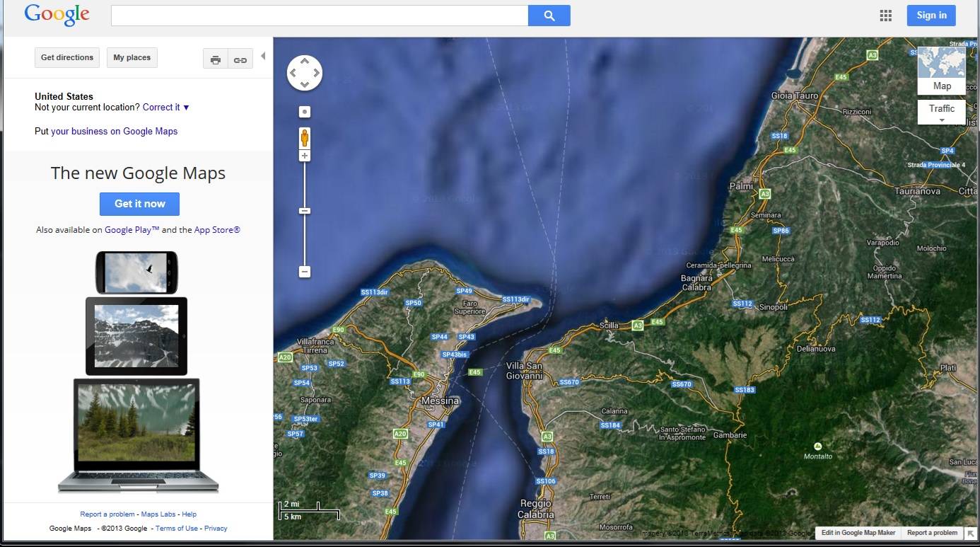The height and width of the screenshot is (547, 980).
Task: Click Edit in Google Map Maker
Action: pos(858,533)
